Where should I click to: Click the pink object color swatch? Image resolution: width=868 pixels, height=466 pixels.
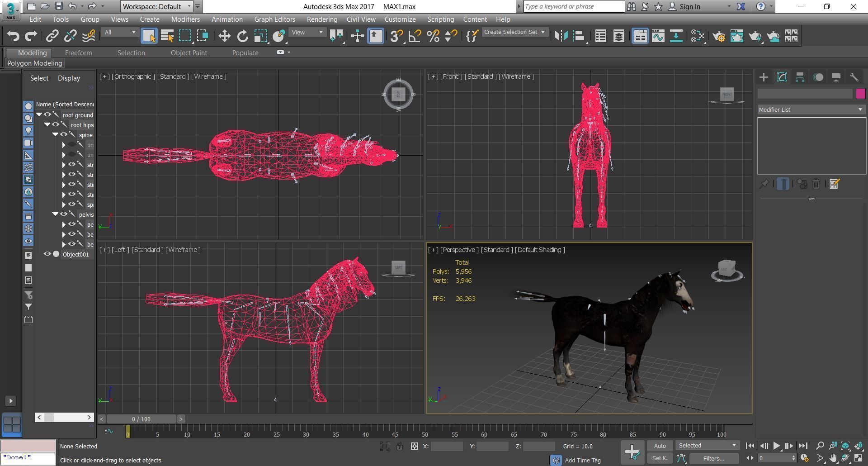(x=860, y=94)
